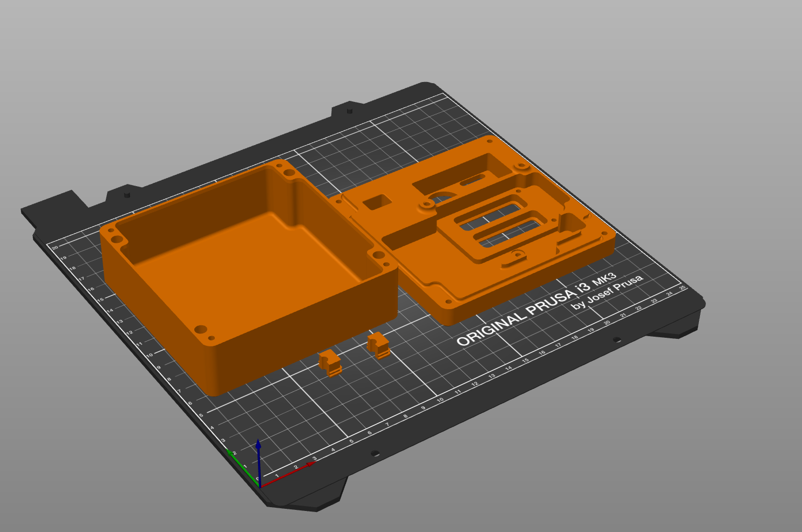Click the left small clip part
The width and height of the screenshot is (802, 532).
click(x=330, y=362)
